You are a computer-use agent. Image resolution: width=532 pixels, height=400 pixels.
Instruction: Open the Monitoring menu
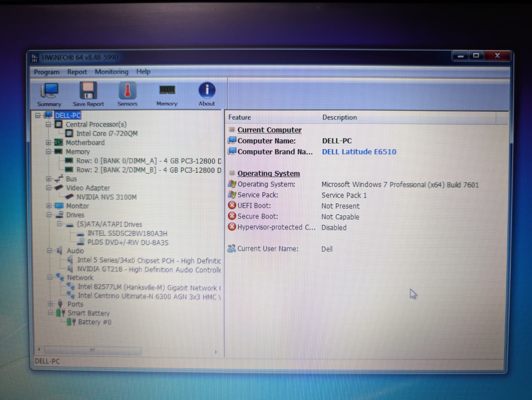point(111,71)
